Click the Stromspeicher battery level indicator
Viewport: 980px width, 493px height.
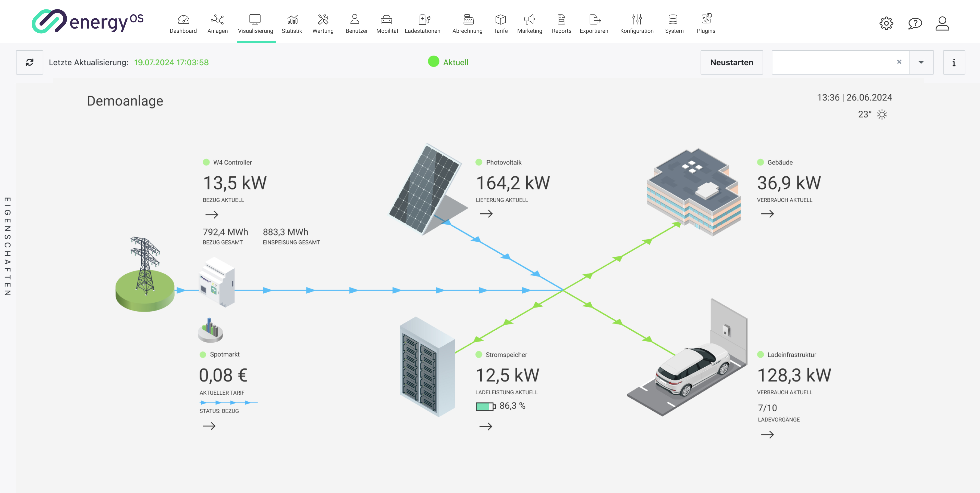[485, 406]
